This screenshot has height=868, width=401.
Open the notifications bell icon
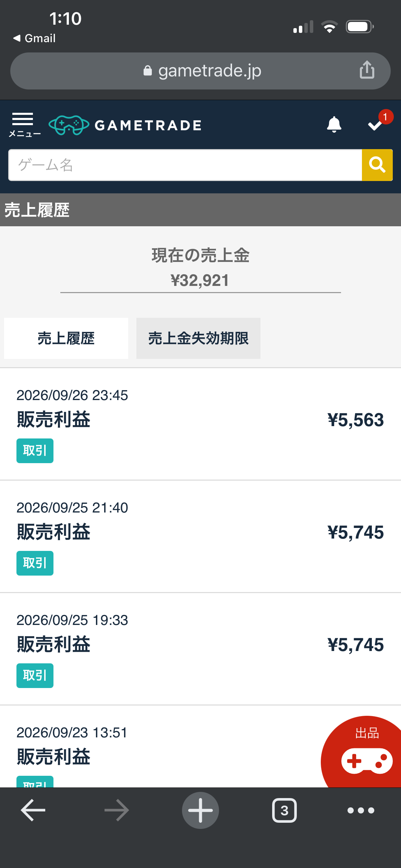334,125
